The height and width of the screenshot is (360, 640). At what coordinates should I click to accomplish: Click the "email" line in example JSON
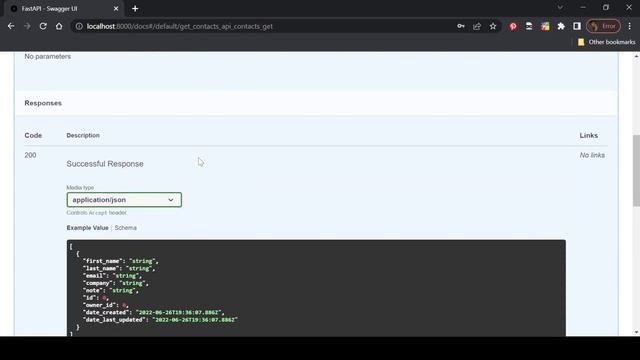point(112,276)
